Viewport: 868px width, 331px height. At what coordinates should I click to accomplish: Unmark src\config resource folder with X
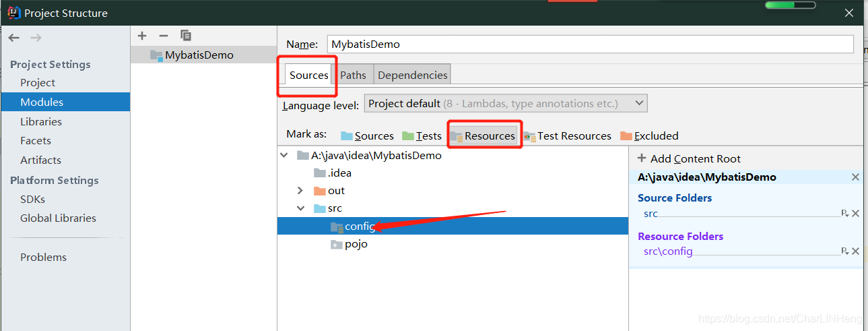click(x=856, y=251)
